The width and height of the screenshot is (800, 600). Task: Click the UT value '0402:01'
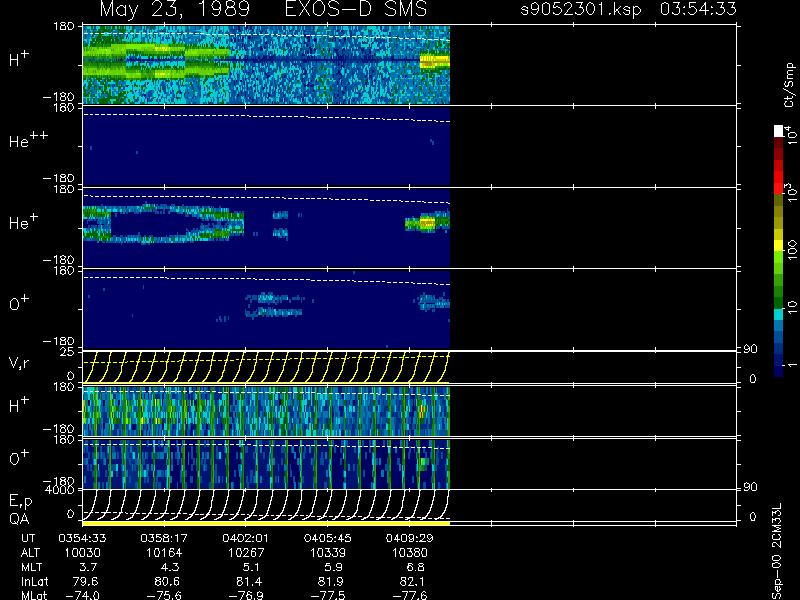pos(245,538)
